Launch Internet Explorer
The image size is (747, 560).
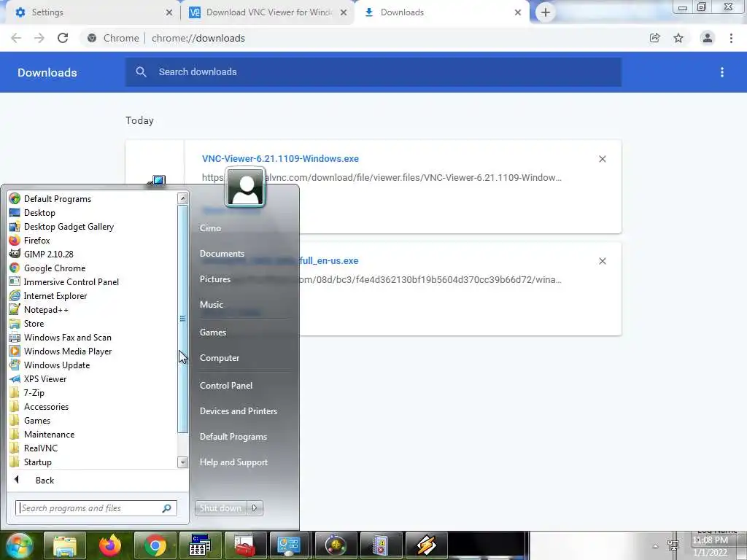55,295
